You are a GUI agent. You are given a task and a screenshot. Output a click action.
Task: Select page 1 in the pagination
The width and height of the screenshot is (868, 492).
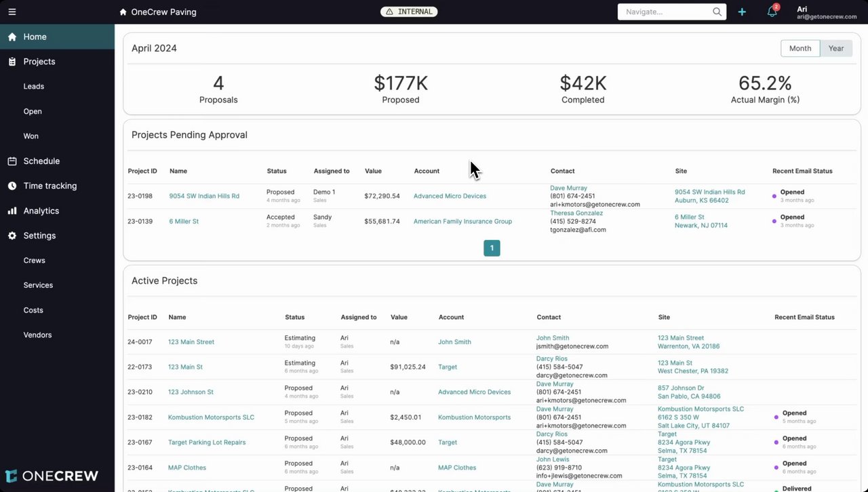click(492, 248)
